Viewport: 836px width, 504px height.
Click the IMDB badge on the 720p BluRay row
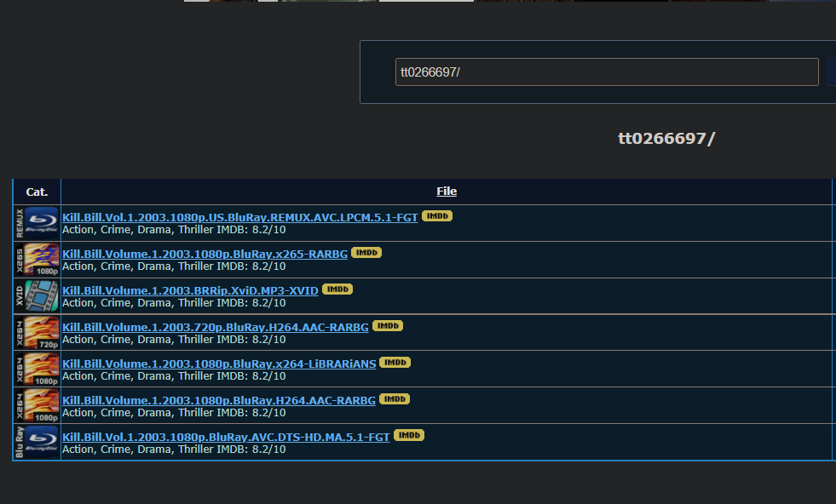(388, 325)
